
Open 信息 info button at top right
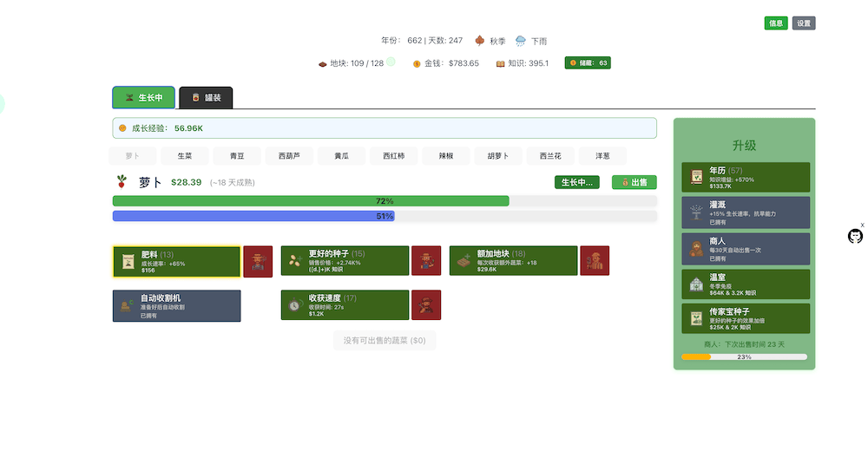tap(776, 23)
